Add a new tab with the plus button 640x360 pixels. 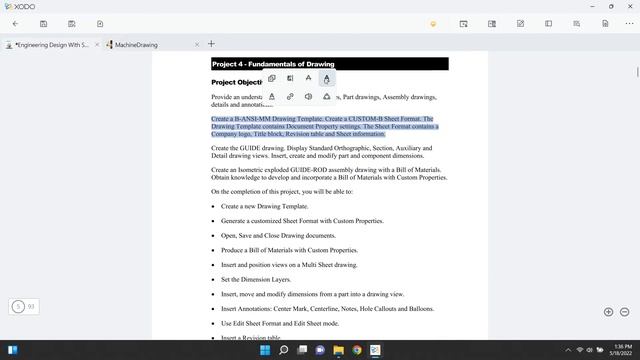tap(211, 44)
